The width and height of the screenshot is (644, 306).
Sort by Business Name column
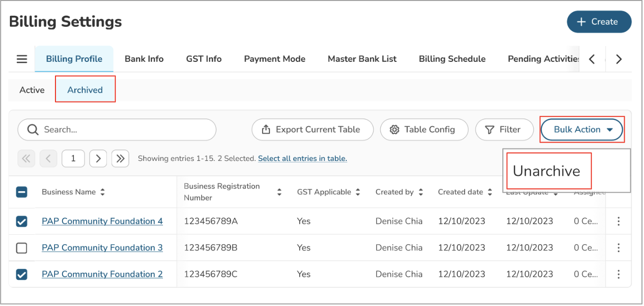pos(103,192)
